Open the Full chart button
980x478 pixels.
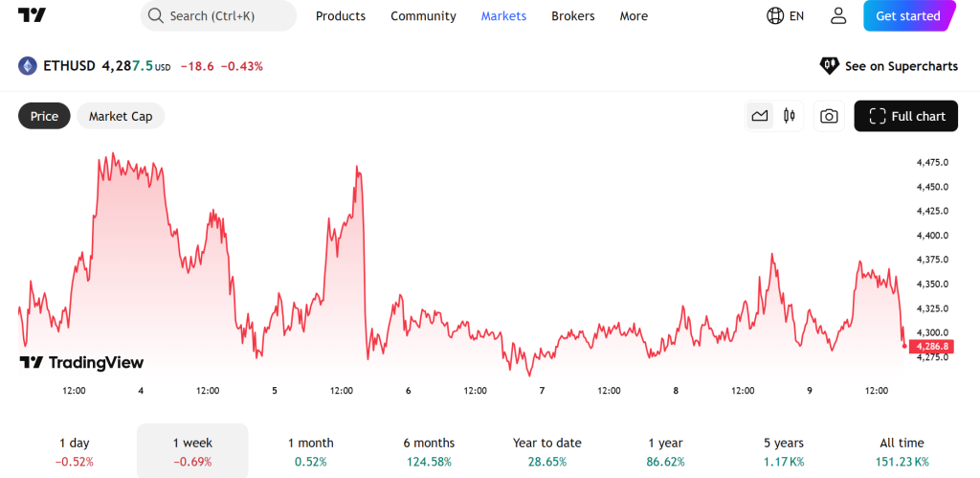pos(906,116)
